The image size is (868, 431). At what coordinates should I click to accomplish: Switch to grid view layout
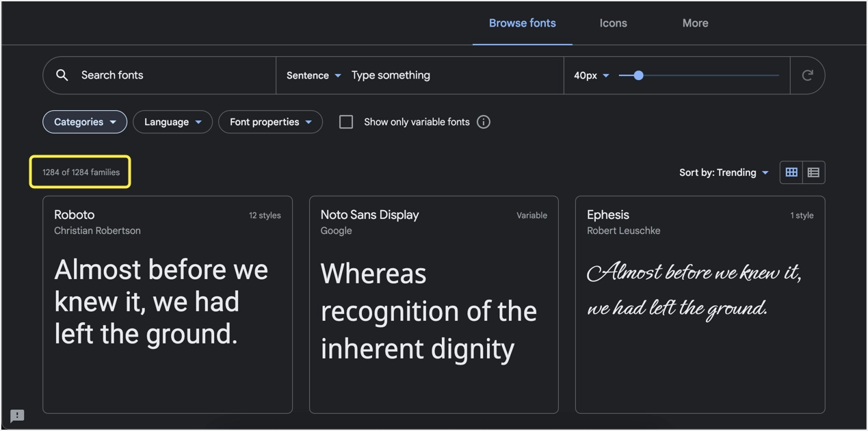point(791,172)
